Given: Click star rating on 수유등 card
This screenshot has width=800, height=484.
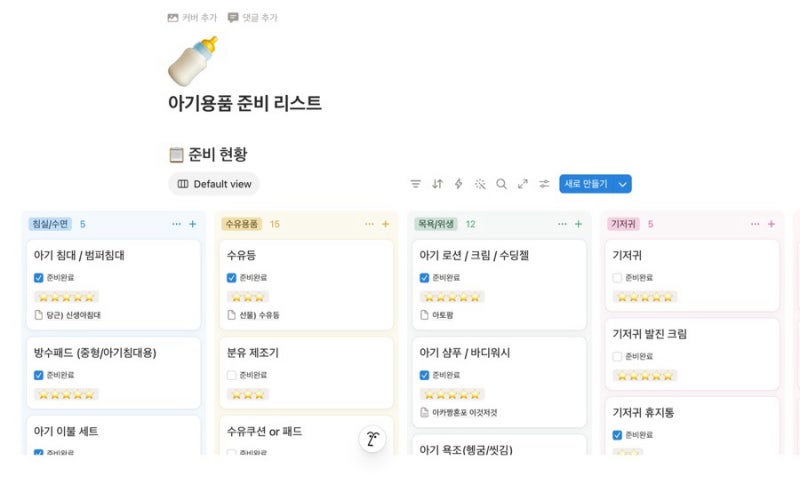Looking at the screenshot, I should coord(247,297).
